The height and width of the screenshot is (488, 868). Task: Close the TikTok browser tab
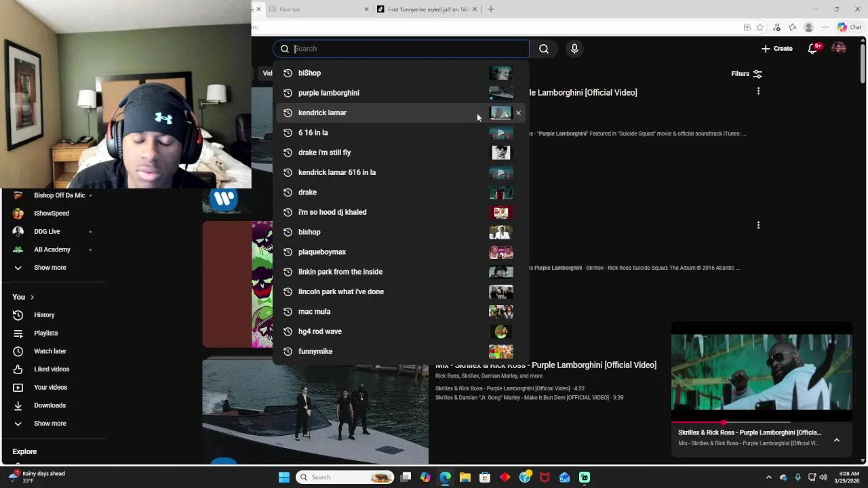[x=475, y=9]
